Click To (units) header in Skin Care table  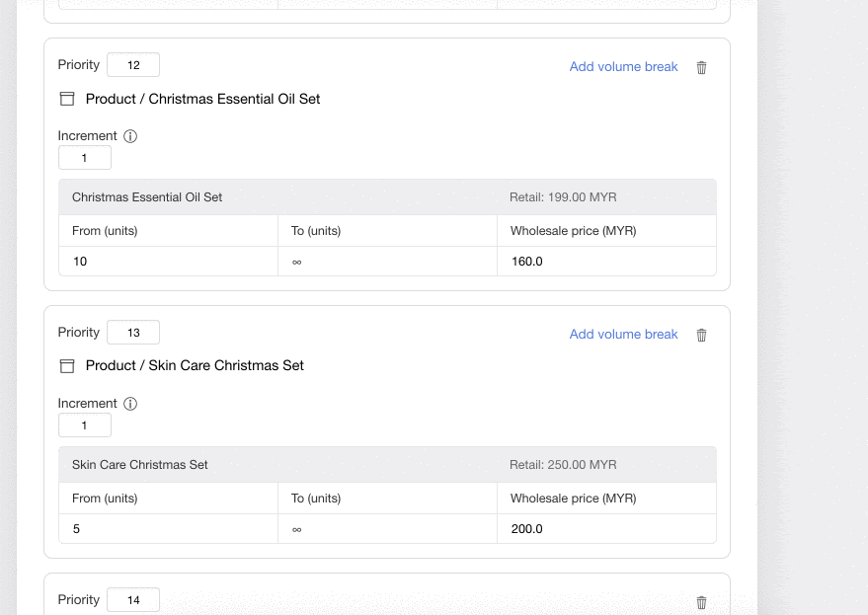tap(316, 499)
